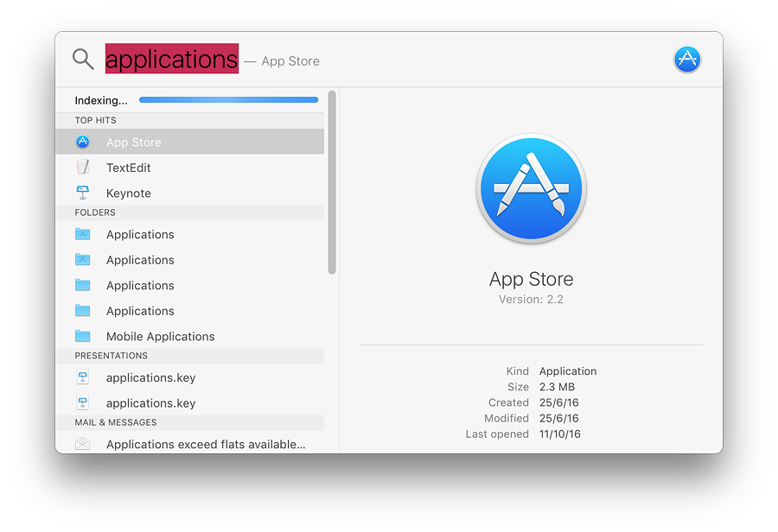Select the TextEdit result

point(190,168)
